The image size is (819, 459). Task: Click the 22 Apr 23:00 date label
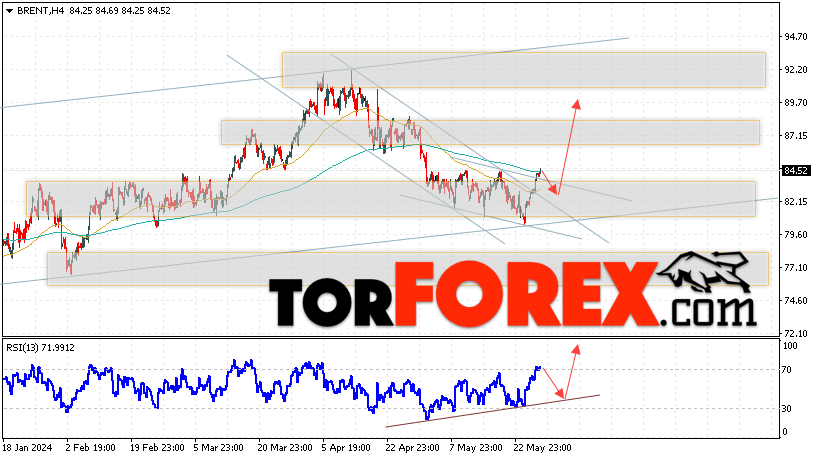point(413,448)
